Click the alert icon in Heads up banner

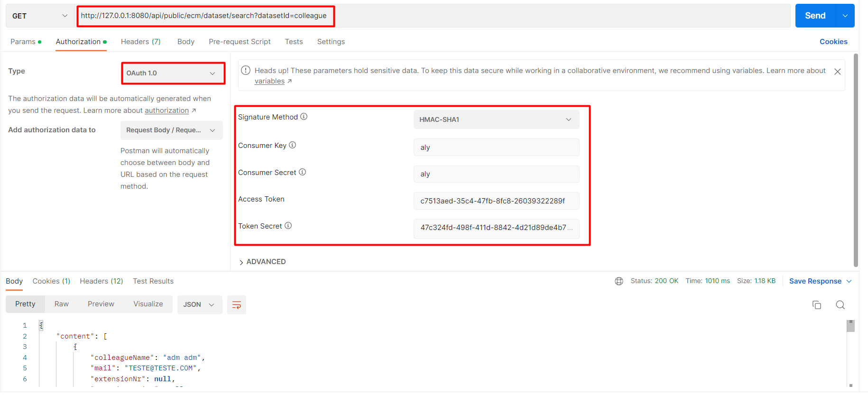click(246, 71)
